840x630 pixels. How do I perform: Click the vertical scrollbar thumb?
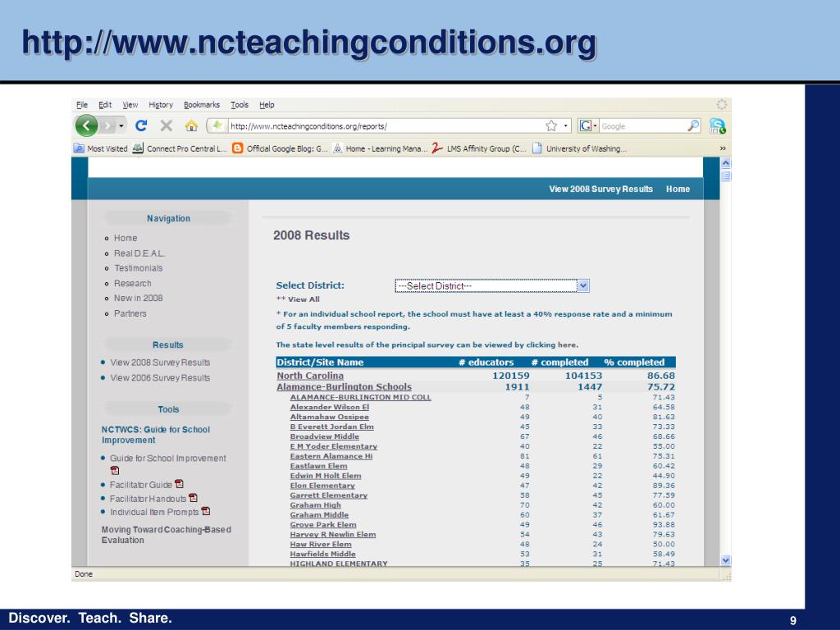point(726,176)
